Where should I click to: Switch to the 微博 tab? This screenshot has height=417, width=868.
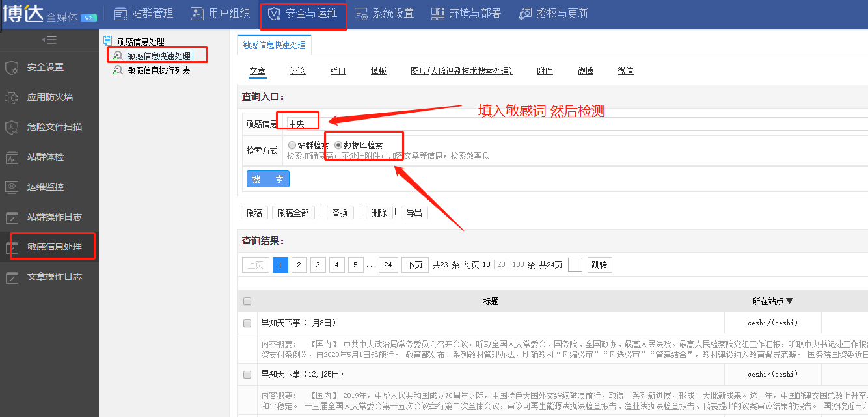(x=586, y=71)
